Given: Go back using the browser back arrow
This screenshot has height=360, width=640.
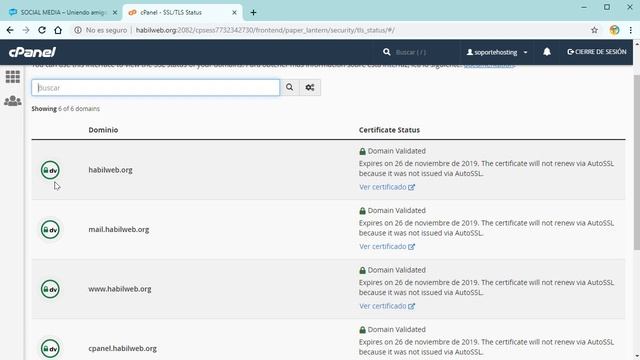Looking at the screenshot, I should [x=10, y=30].
